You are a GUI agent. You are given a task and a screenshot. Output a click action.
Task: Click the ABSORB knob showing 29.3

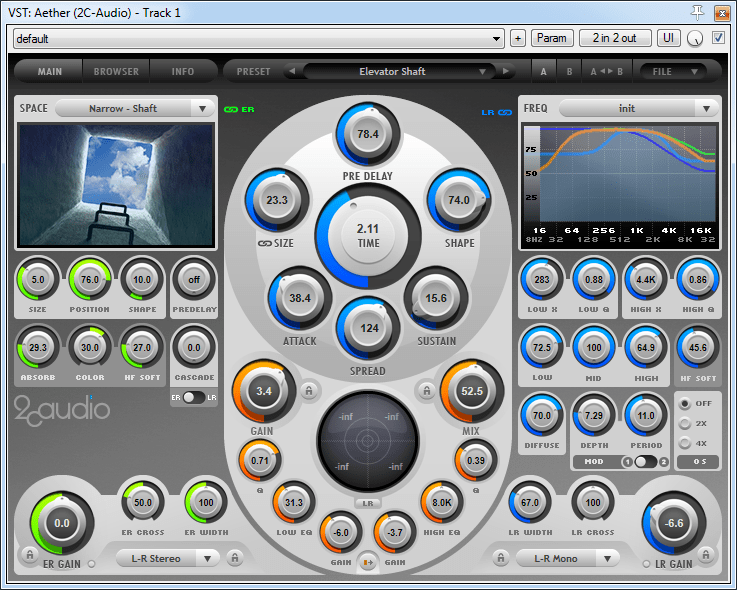pyautogui.click(x=38, y=347)
